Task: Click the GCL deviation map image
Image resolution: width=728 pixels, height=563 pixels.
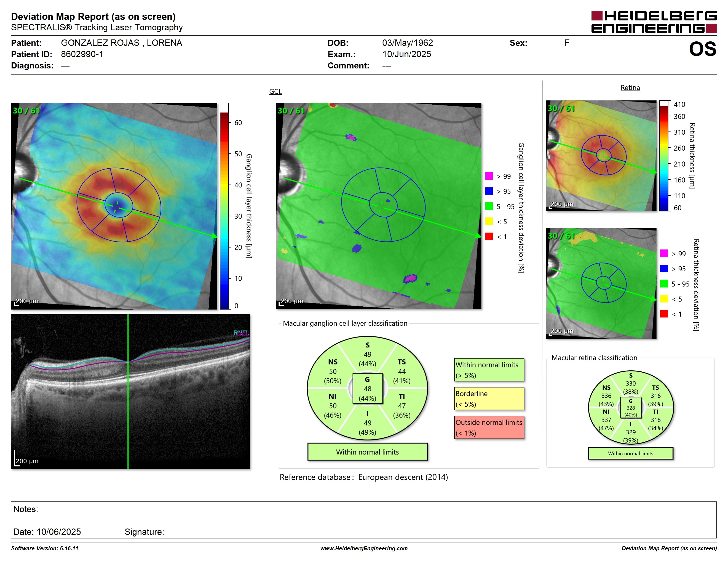Action: point(378,206)
